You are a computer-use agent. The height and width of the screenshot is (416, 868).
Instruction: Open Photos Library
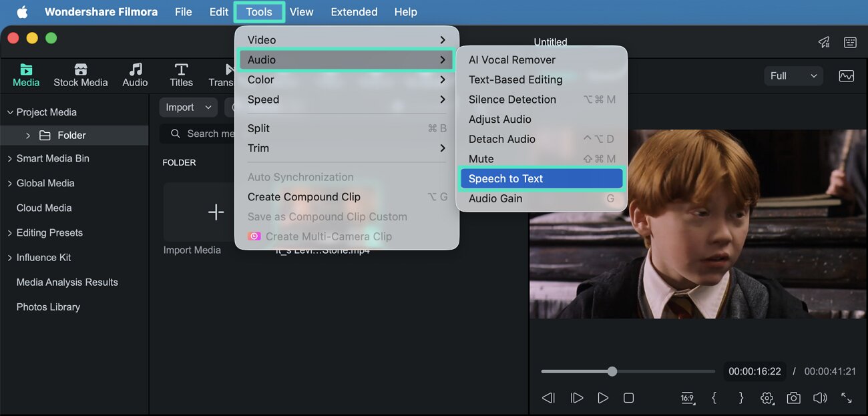[48, 306]
